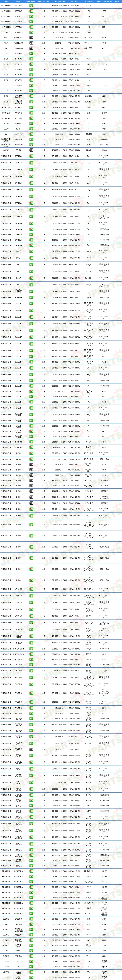Click the 'CIRRUS' model cell
Viewport: 122px width, 980px height.
pos(18,6)
